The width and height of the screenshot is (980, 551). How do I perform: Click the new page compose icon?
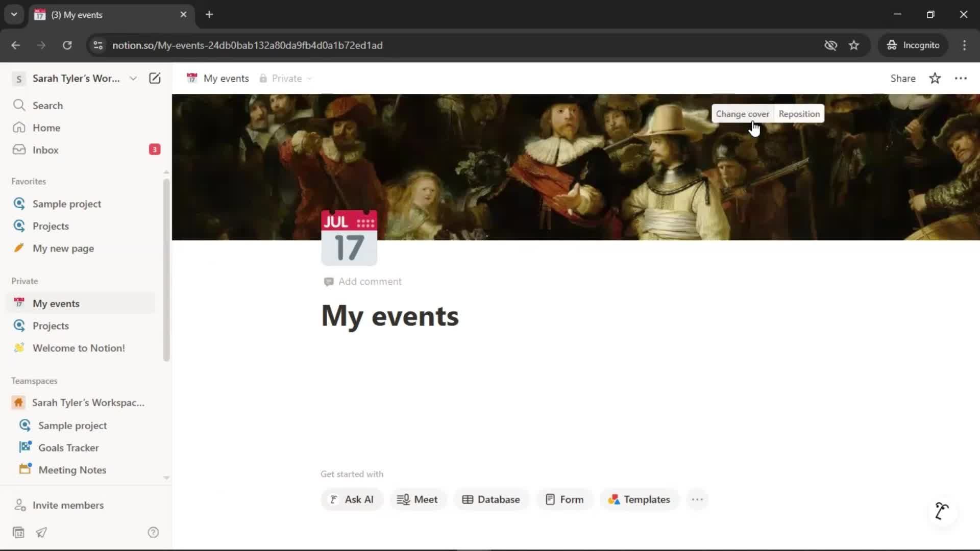point(155,78)
